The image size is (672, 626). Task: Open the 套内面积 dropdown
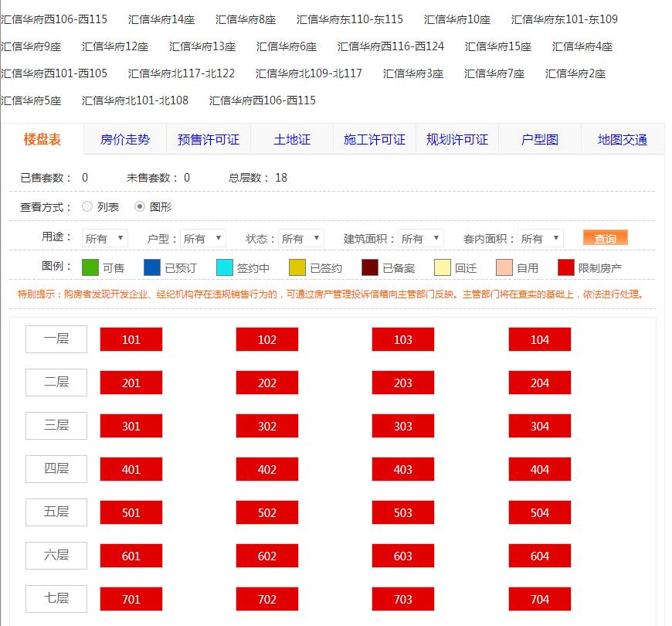(x=541, y=239)
